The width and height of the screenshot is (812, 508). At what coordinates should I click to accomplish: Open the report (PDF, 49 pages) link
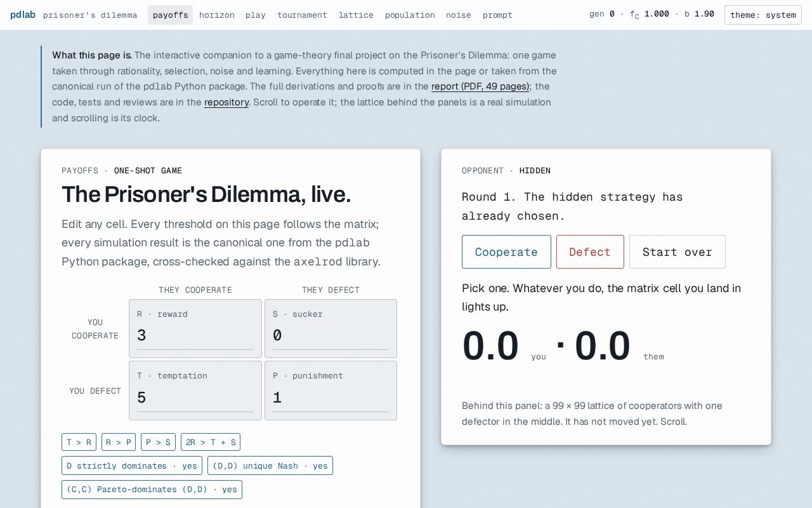tap(480, 86)
